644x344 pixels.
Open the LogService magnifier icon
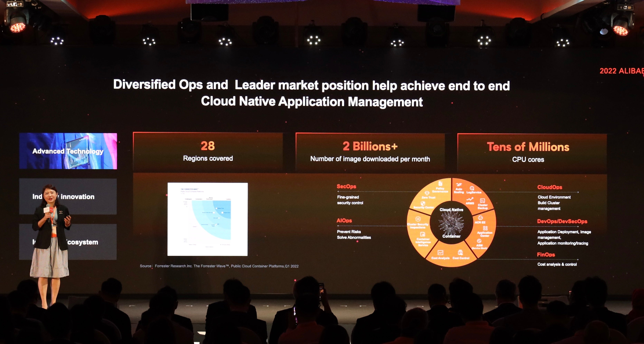point(472,188)
